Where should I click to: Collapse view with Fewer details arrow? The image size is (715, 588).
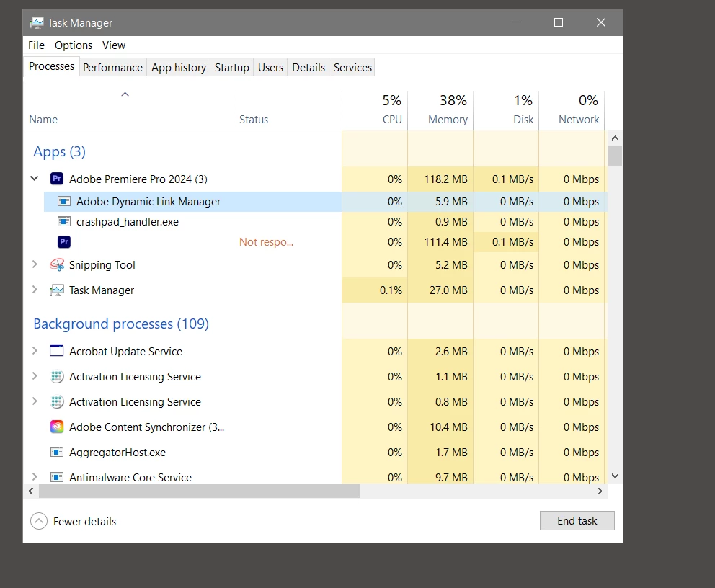(x=39, y=521)
